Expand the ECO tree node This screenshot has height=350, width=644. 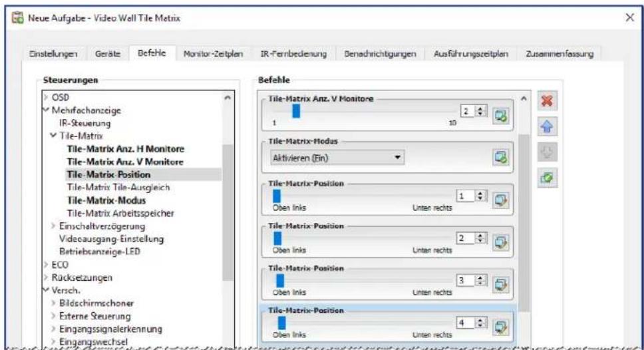coord(46,265)
